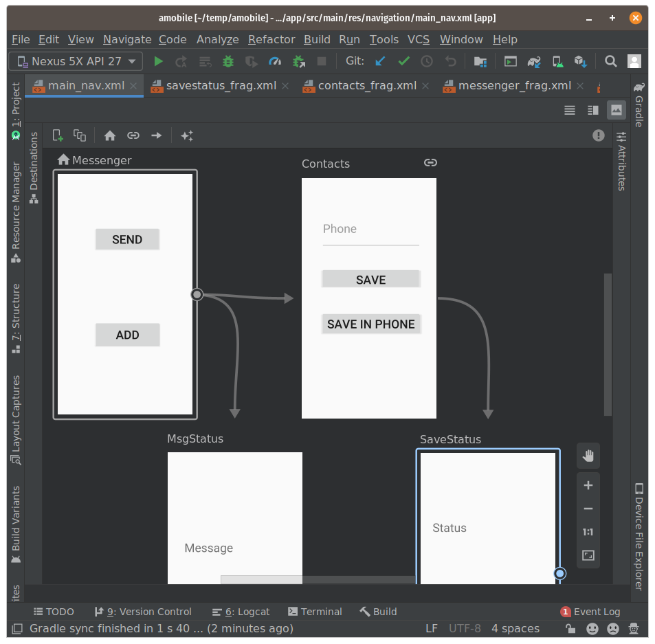This screenshot has height=644, width=655.
Task: Click the Add Action arrow icon
Action: point(157,135)
